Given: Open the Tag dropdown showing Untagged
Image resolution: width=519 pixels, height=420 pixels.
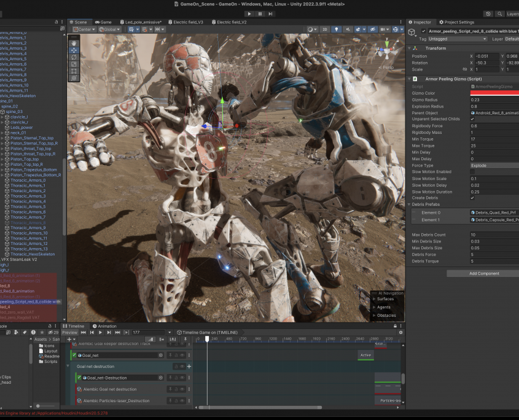Looking at the screenshot, I should coord(458,39).
